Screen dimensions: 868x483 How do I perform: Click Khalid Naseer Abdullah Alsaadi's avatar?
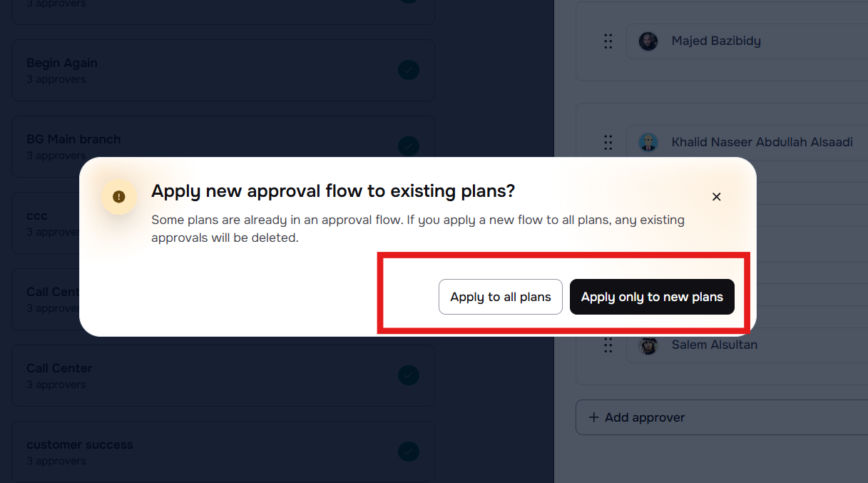point(648,143)
